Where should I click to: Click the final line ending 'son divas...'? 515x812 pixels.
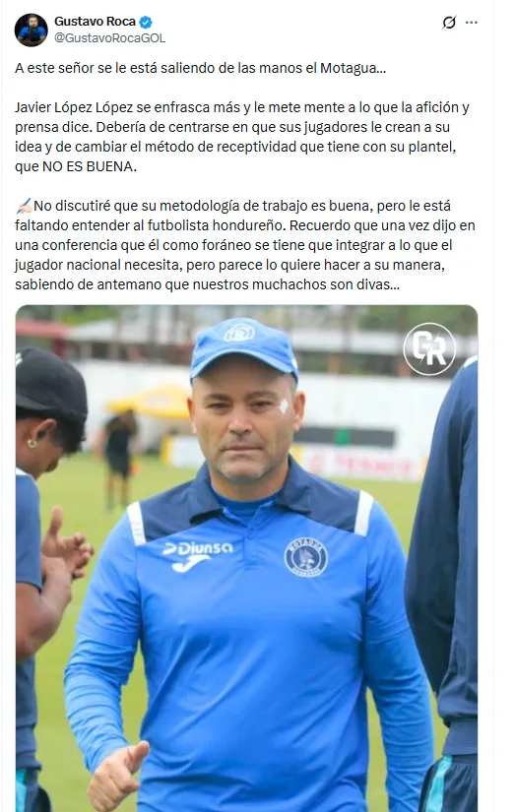pyautogui.click(x=207, y=284)
